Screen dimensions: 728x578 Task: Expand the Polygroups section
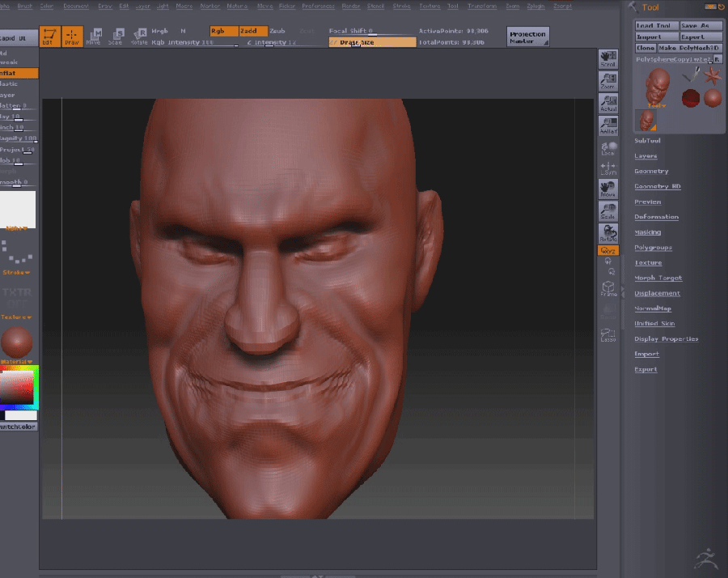tap(654, 247)
